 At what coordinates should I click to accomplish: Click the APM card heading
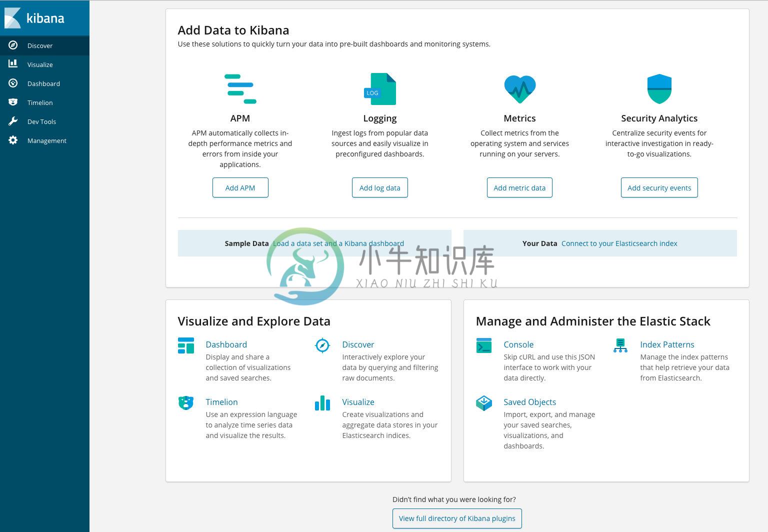[x=240, y=118]
